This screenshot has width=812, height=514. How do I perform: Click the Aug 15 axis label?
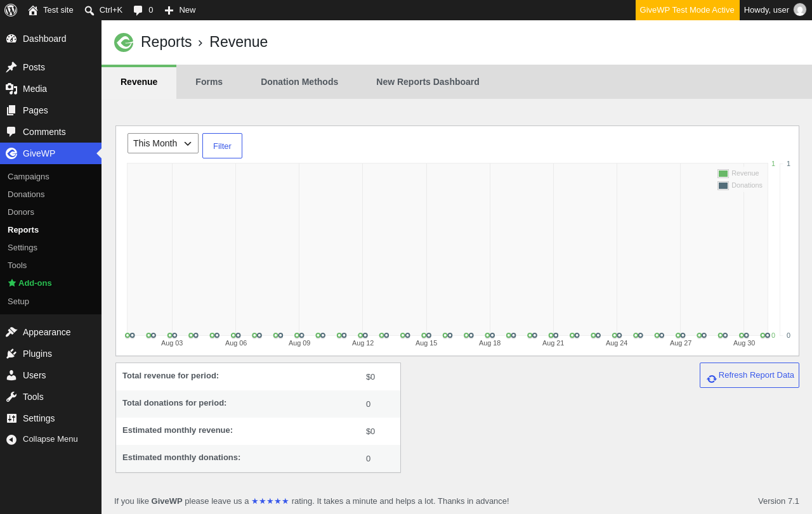[x=426, y=343]
